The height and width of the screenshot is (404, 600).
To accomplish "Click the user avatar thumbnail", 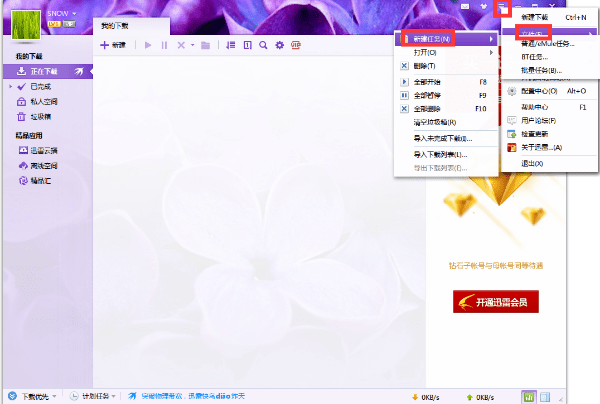I will click(26, 25).
